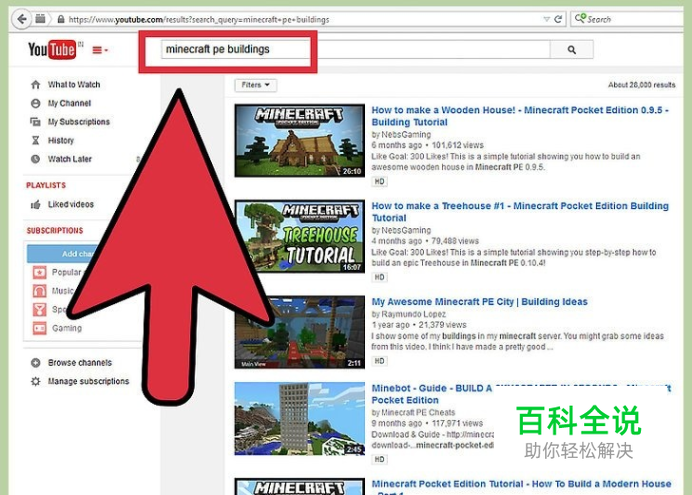Open Browse channels
Viewport: 692px width, 495px height.
click(x=80, y=363)
